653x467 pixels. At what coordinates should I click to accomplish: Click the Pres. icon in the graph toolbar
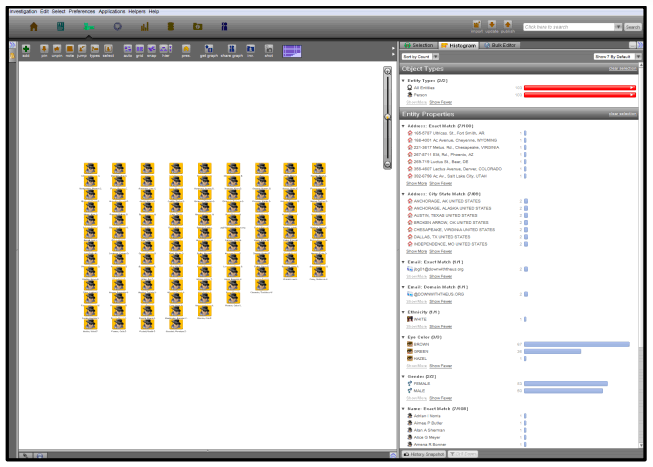(186, 49)
